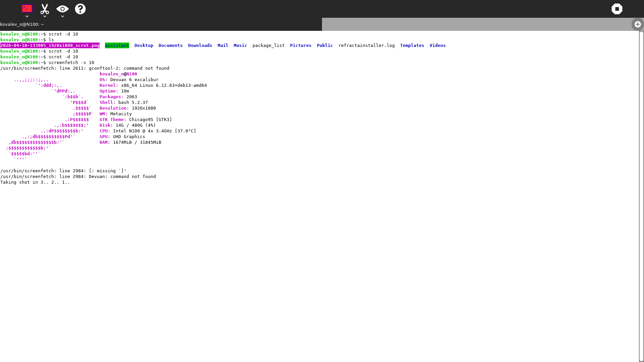
Task: Select the kovalev_o@N100: ~ tab
Action: pyautogui.click(x=22, y=24)
